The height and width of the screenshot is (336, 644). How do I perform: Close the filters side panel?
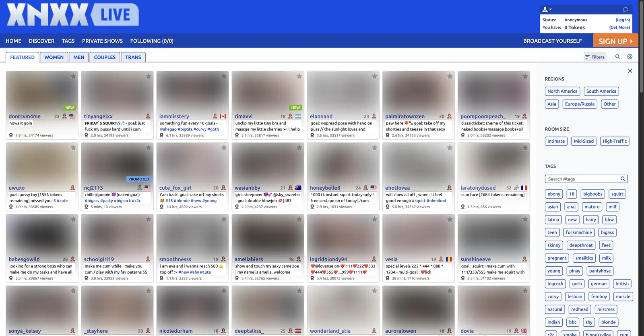click(x=630, y=71)
